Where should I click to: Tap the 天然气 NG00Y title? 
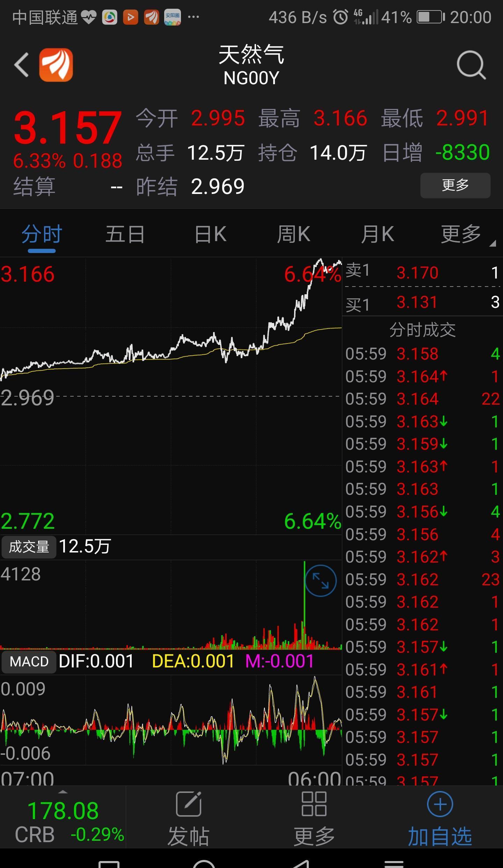(251, 65)
